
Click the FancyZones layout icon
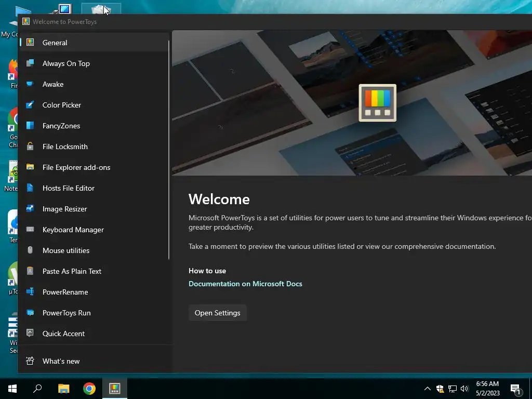tap(30, 126)
